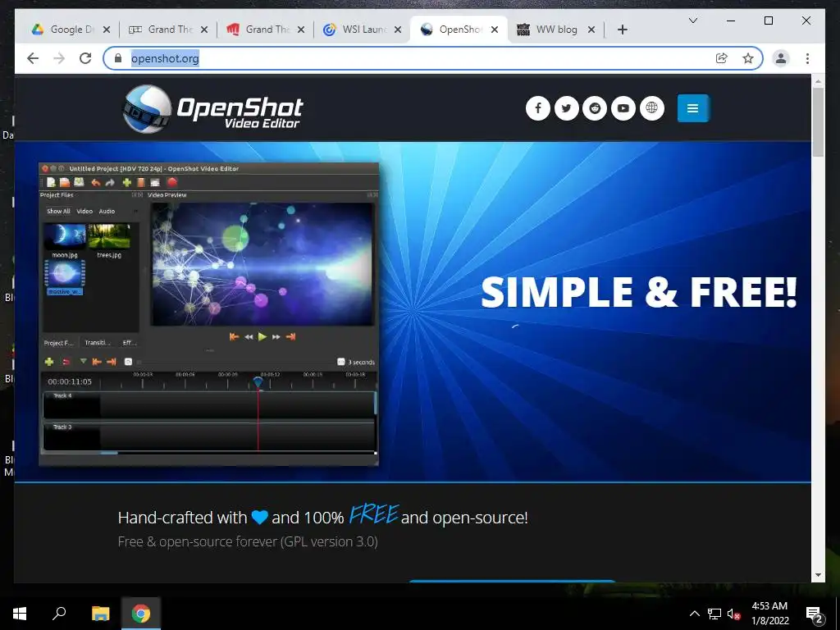Close the WW blog tab
Viewport: 840px width, 630px height.
[x=591, y=30]
